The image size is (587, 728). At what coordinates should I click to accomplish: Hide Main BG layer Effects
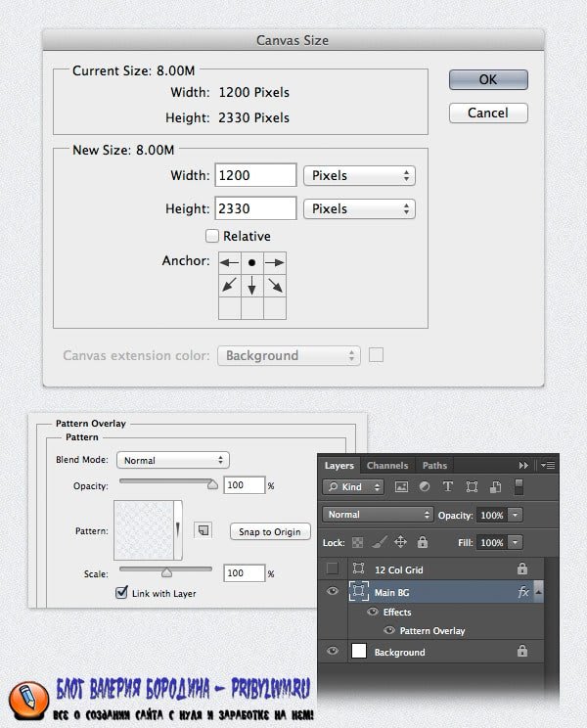[372, 612]
